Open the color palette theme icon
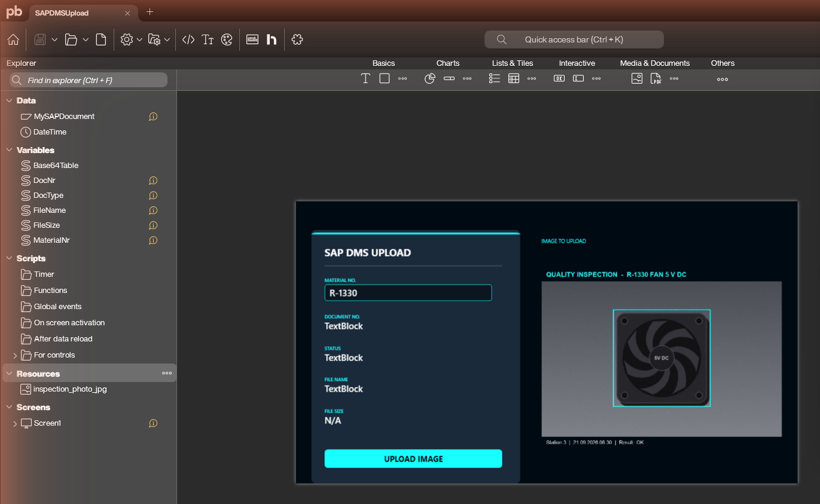The height and width of the screenshot is (504, 820). 227,40
